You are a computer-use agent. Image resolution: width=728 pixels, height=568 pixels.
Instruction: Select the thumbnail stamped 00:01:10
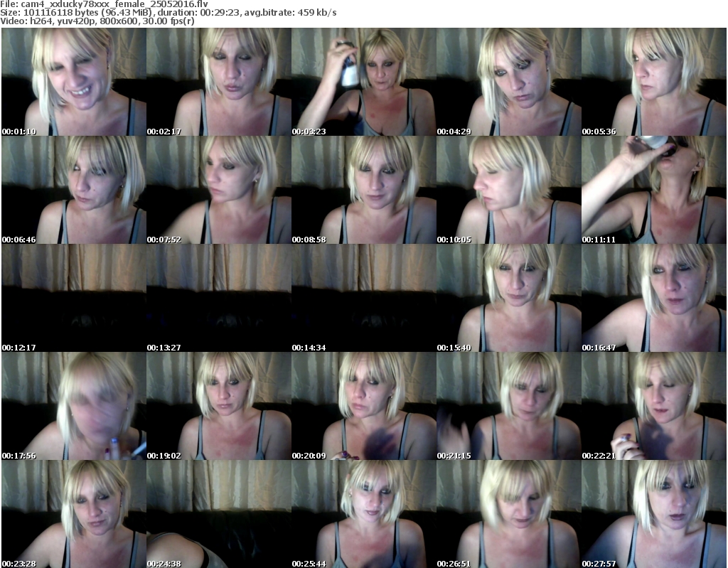pyautogui.click(x=74, y=82)
